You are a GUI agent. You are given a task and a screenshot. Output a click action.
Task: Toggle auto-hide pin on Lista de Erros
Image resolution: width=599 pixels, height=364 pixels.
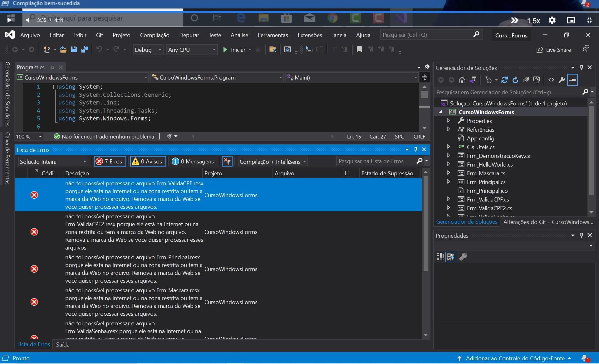click(x=415, y=150)
